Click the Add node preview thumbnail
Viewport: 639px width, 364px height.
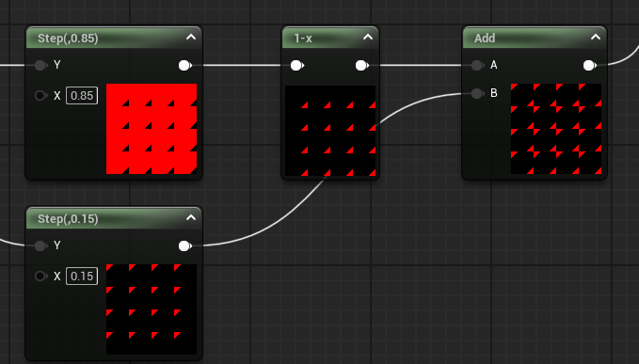(x=556, y=129)
